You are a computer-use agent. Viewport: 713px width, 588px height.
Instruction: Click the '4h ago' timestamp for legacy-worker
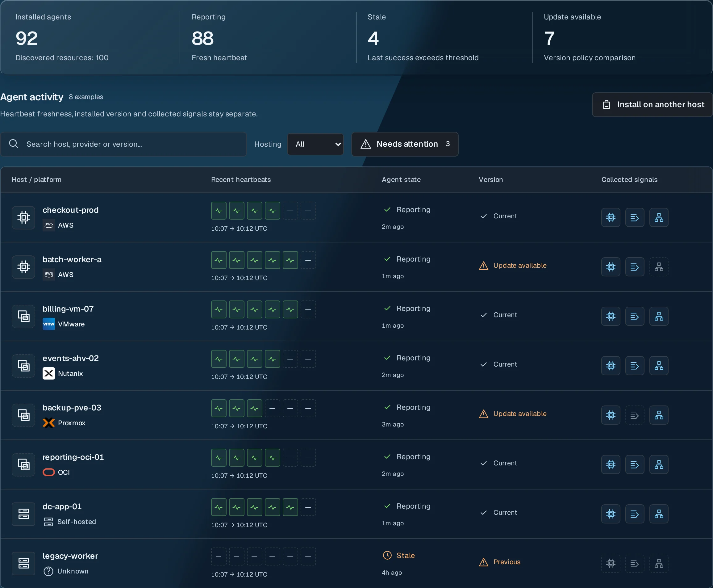(x=392, y=573)
